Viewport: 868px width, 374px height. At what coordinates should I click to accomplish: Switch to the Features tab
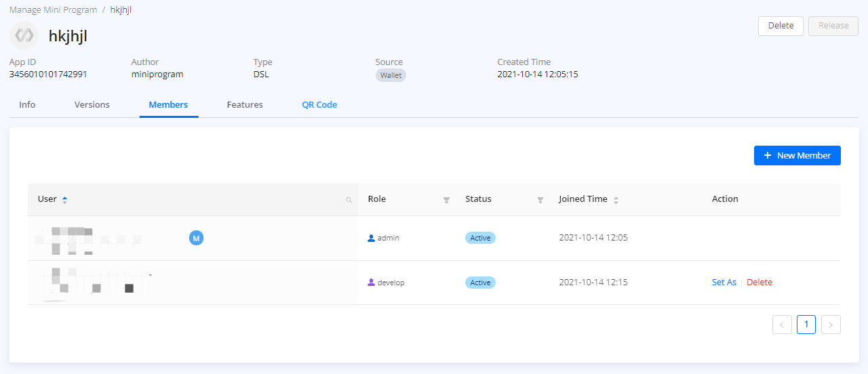click(x=245, y=105)
